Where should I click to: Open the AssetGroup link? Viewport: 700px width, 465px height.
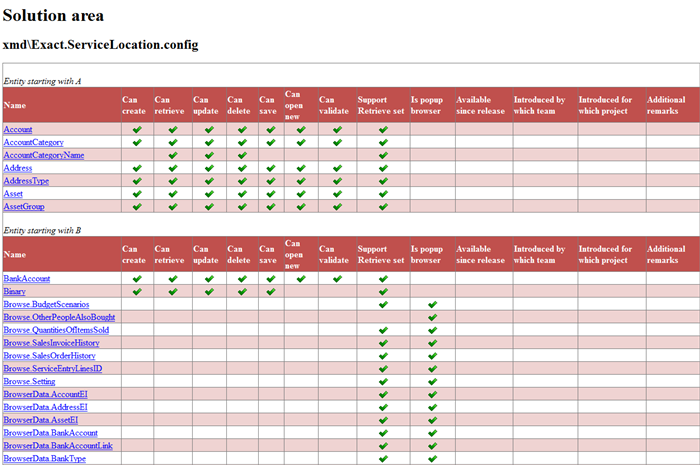24,207
